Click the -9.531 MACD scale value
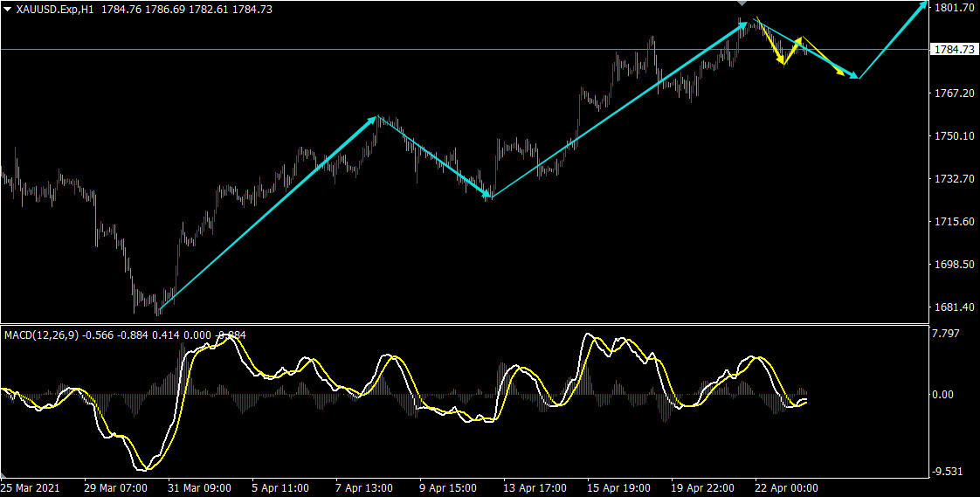The height and width of the screenshot is (497, 980). [x=948, y=472]
